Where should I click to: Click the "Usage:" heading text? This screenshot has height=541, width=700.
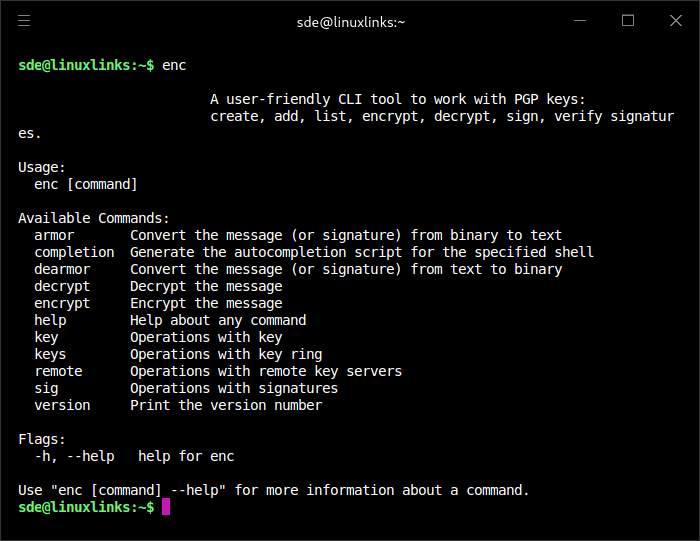(x=42, y=167)
